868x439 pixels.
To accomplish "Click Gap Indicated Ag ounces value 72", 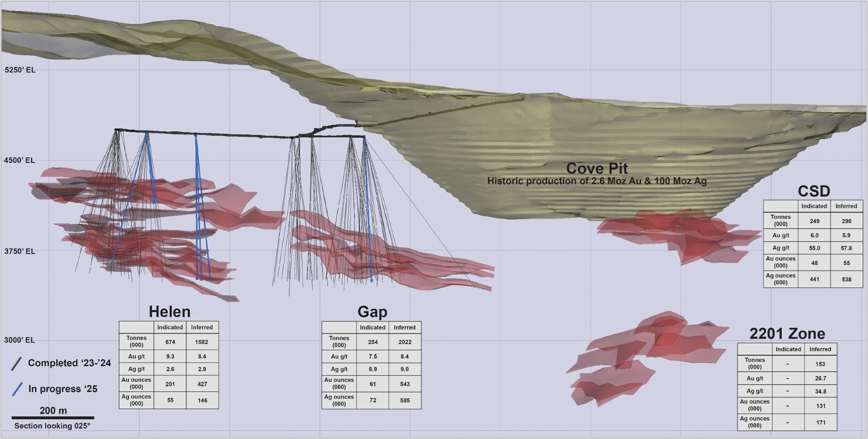I will point(373,400).
